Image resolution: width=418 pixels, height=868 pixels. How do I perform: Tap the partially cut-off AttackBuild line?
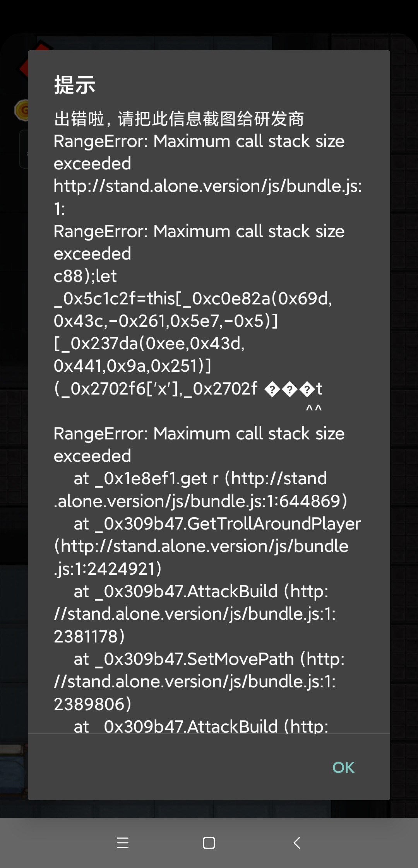(200, 726)
